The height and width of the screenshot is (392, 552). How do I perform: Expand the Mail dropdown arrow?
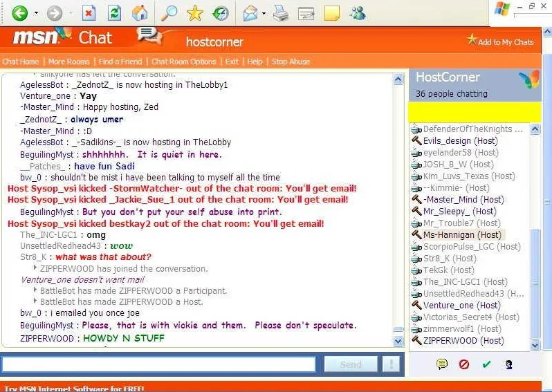click(264, 13)
